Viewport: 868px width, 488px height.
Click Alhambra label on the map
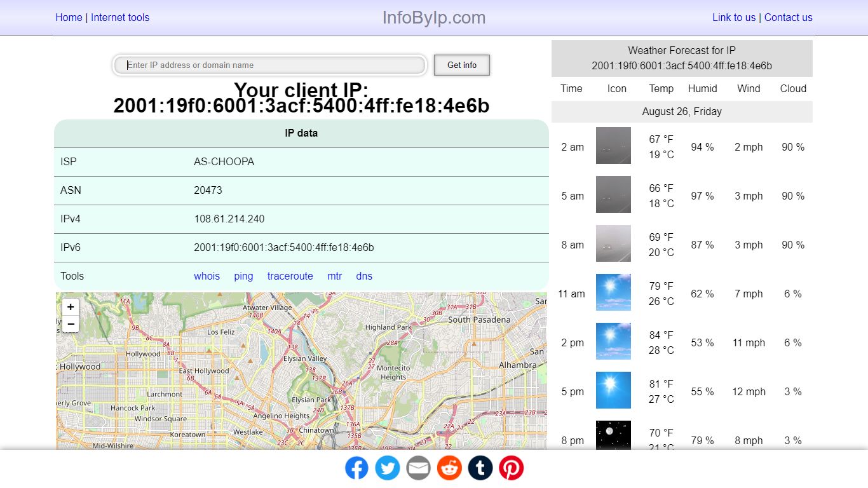[518, 365]
